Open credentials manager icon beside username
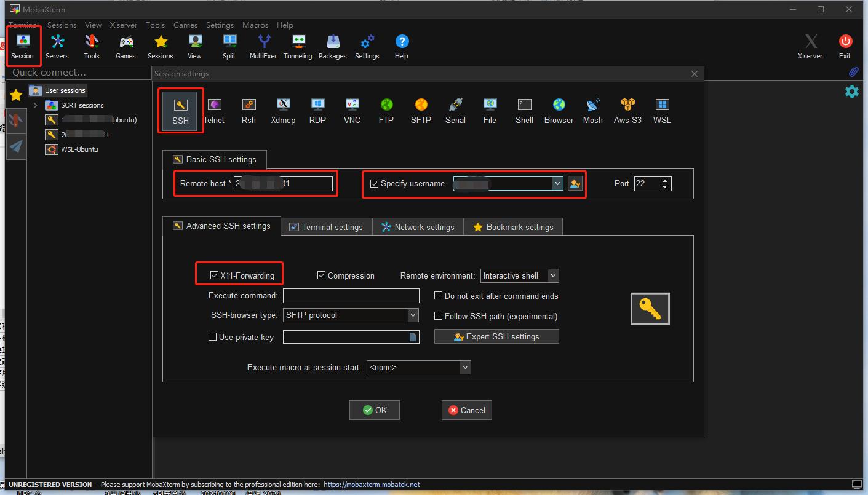Image resolution: width=868 pixels, height=495 pixels. (x=575, y=183)
